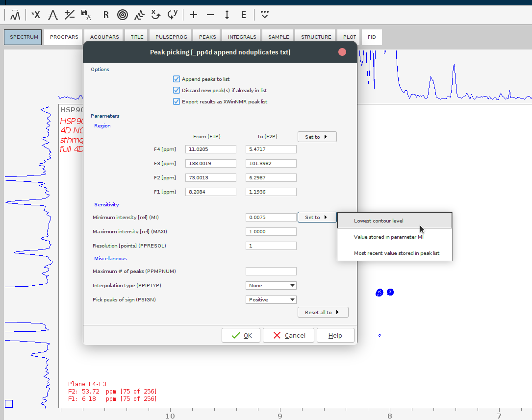Click the concentric circles contour icon
Screen dimensions: 532x420
click(x=123, y=15)
